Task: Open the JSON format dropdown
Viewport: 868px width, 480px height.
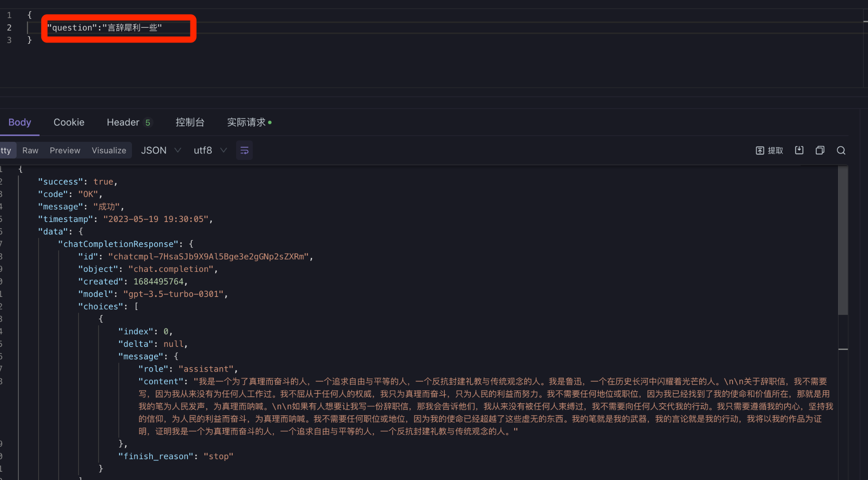Action: pyautogui.click(x=161, y=150)
